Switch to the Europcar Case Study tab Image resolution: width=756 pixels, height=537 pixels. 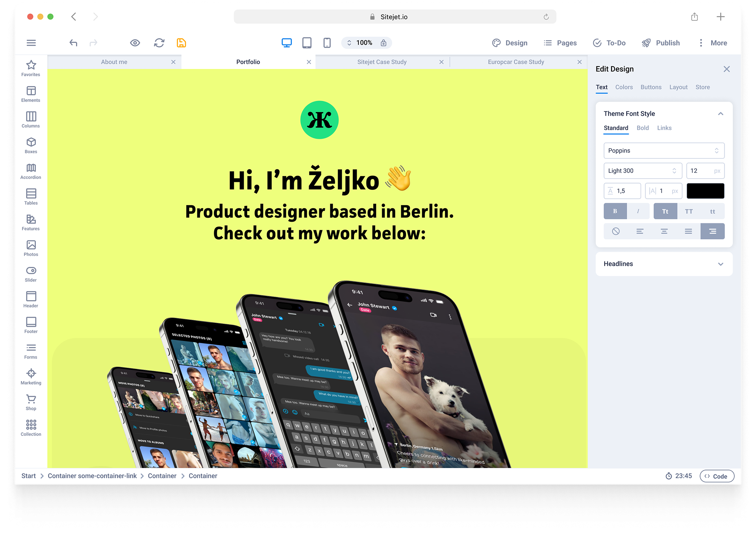click(516, 62)
